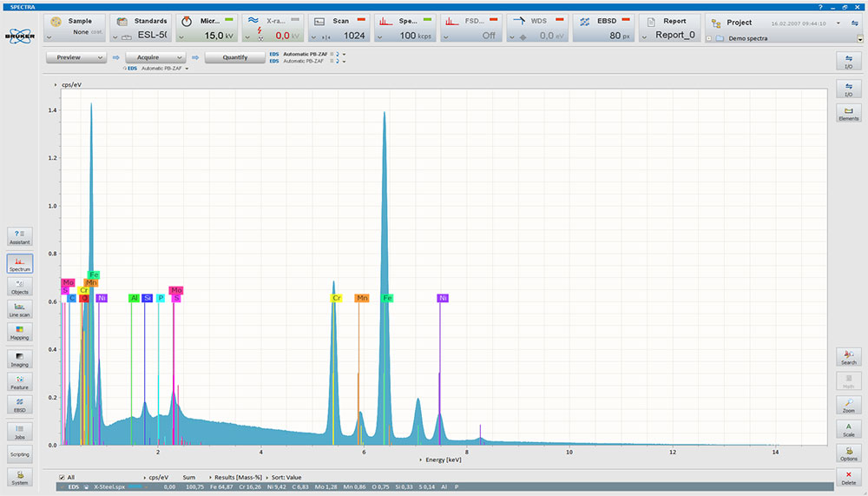Click the Elements button in right sidebar
Viewport: 868px width, 496px height.
pyautogui.click(x=848, y=113)
